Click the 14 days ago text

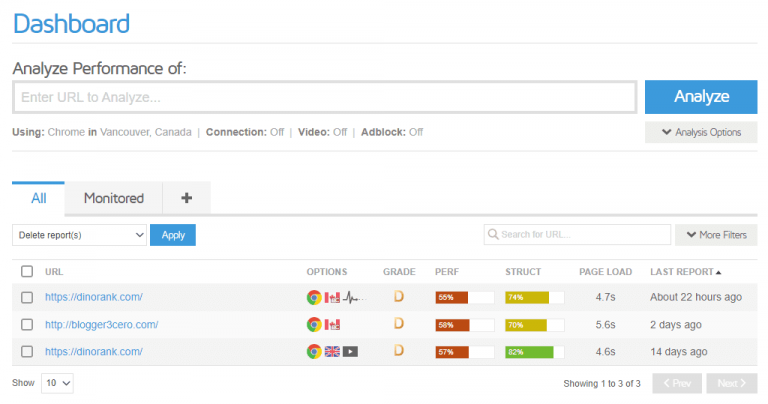click(x=679, y=352)
